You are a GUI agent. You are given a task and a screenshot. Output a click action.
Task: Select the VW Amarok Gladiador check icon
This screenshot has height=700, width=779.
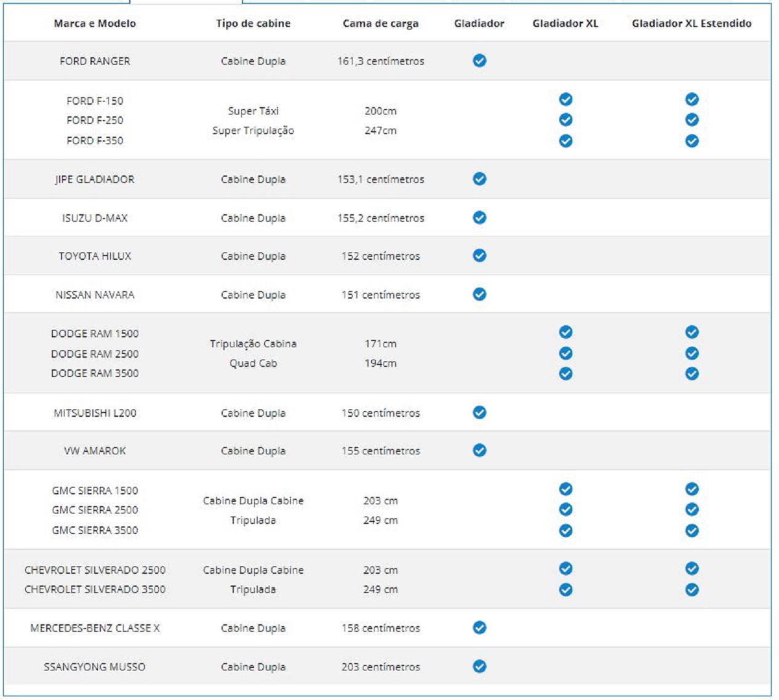(479, 451)
